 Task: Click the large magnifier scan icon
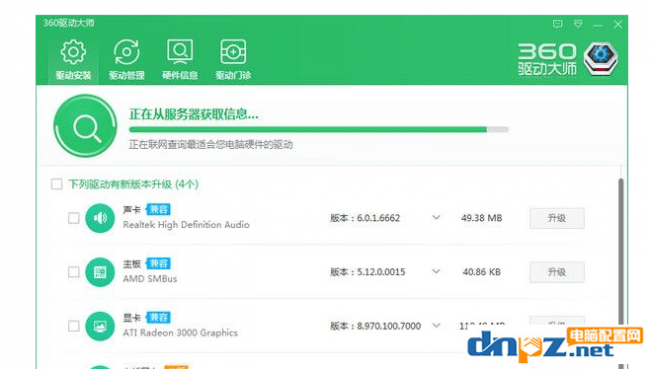(85, 126)
